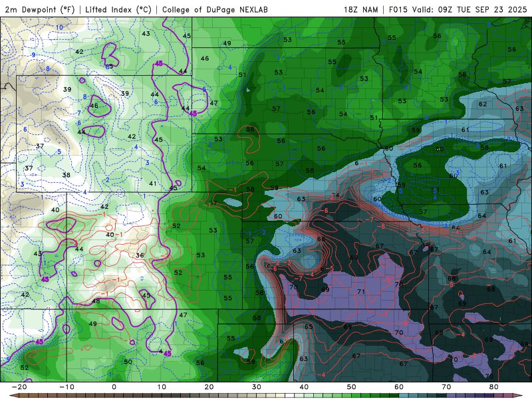Click the red lifted index label -9
532x399 pixels.
tap(388, 281)
